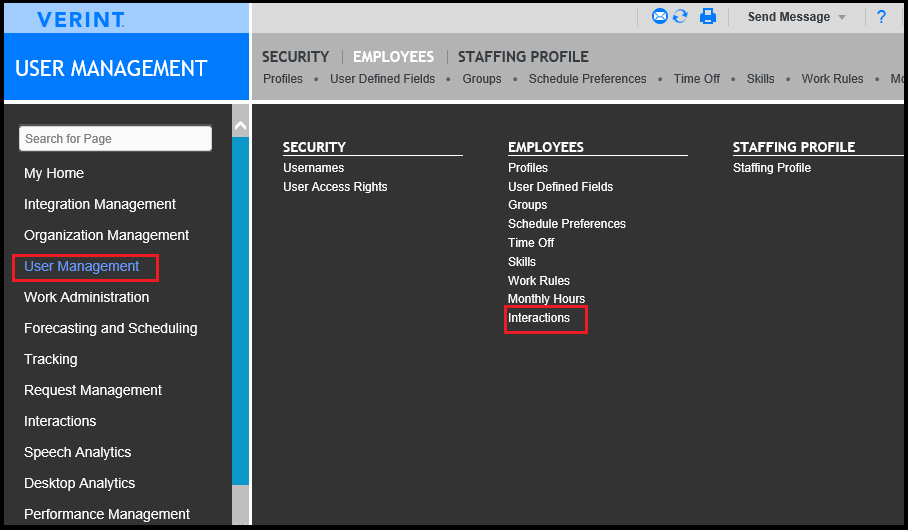Expand the Send Message dropdown arrow
Viewport: 908px width, 530px height.
(842, 17)
